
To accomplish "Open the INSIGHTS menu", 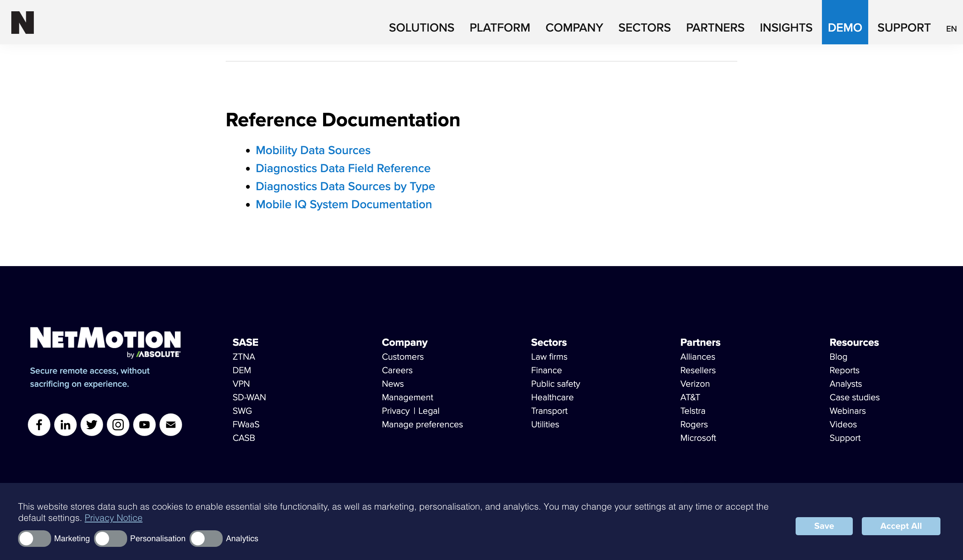I will 786,27.
